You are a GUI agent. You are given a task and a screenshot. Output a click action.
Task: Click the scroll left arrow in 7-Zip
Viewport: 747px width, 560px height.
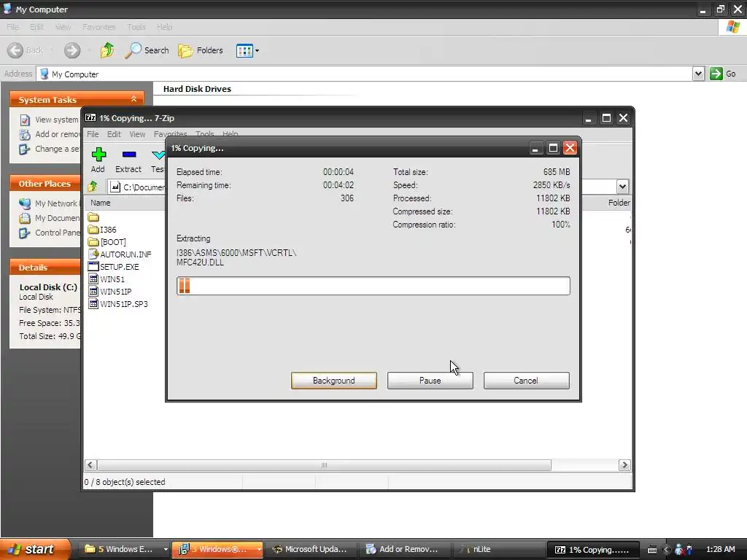90,465
